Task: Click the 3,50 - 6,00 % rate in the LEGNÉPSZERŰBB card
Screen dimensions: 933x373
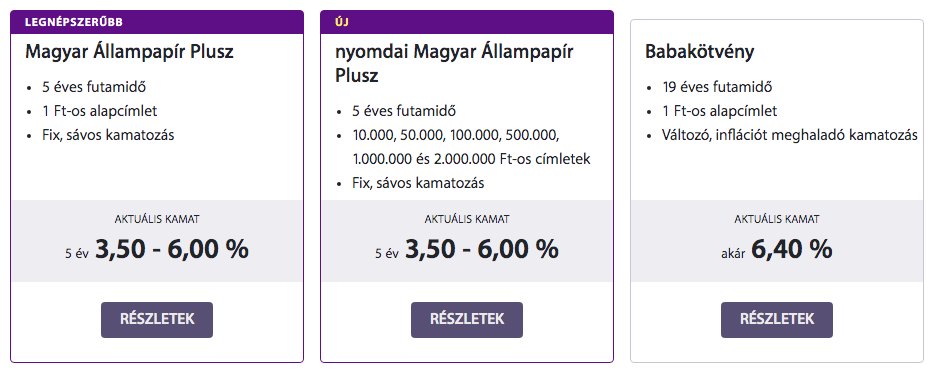Action: (x=171, y=250)
